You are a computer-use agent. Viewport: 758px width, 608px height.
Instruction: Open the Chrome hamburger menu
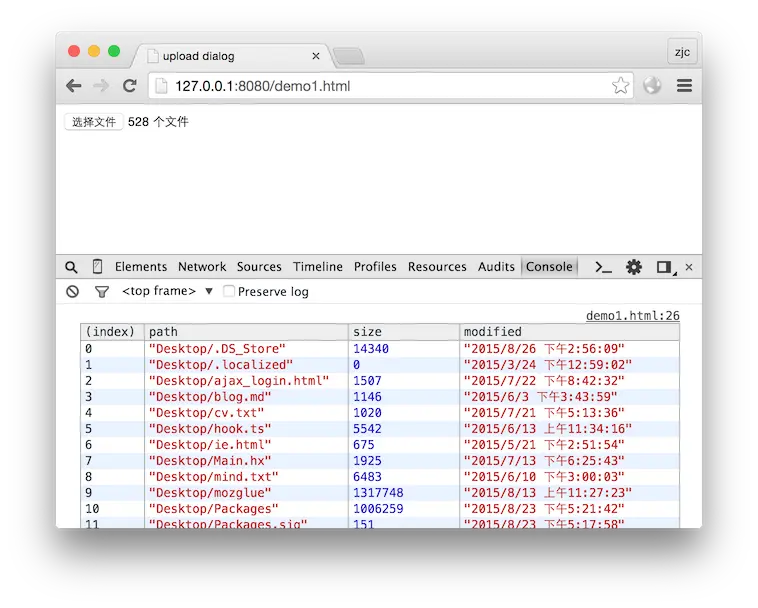[x=684, y=86]
